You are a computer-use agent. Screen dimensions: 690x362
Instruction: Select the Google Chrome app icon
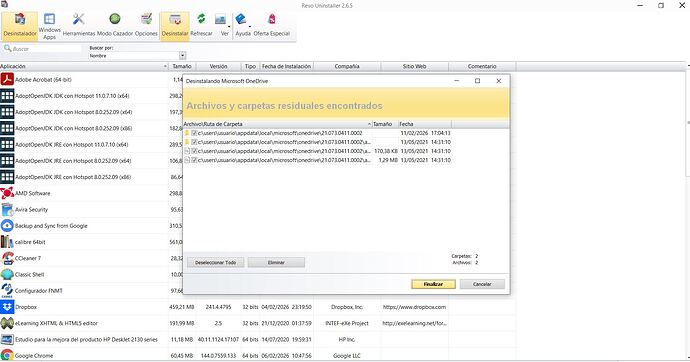coord(7,355)
